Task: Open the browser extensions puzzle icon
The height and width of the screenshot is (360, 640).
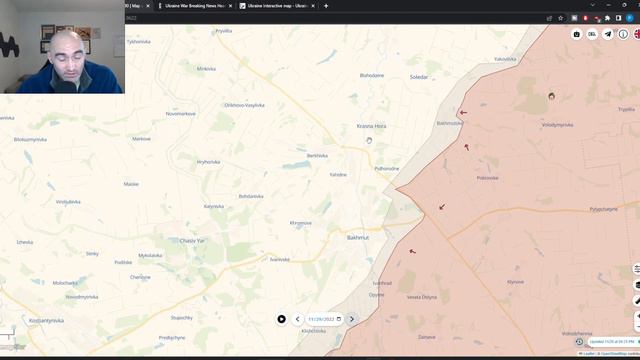Action: (607, 18)
